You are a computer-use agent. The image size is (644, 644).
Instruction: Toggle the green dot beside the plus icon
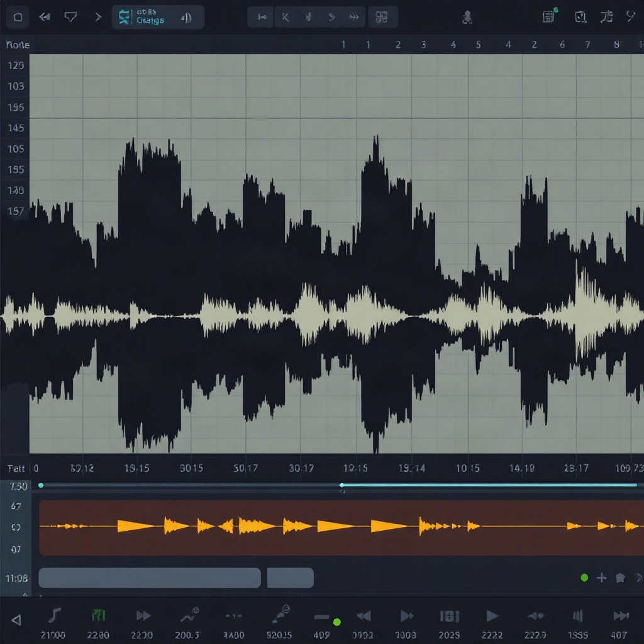click(584, 578)
